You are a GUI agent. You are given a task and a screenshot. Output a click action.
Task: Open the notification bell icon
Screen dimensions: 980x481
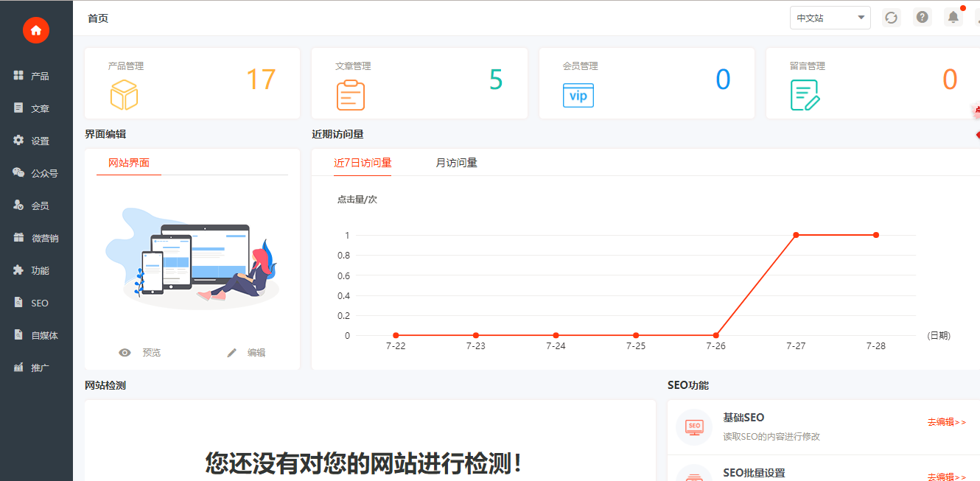(953, 17)
